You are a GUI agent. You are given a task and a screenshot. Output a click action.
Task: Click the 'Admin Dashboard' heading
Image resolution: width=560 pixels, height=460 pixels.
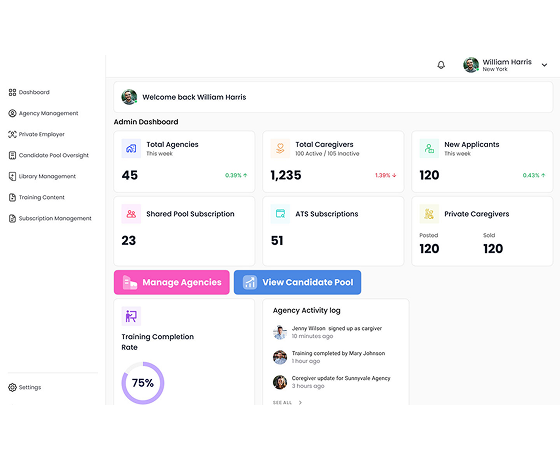(146, 122)
